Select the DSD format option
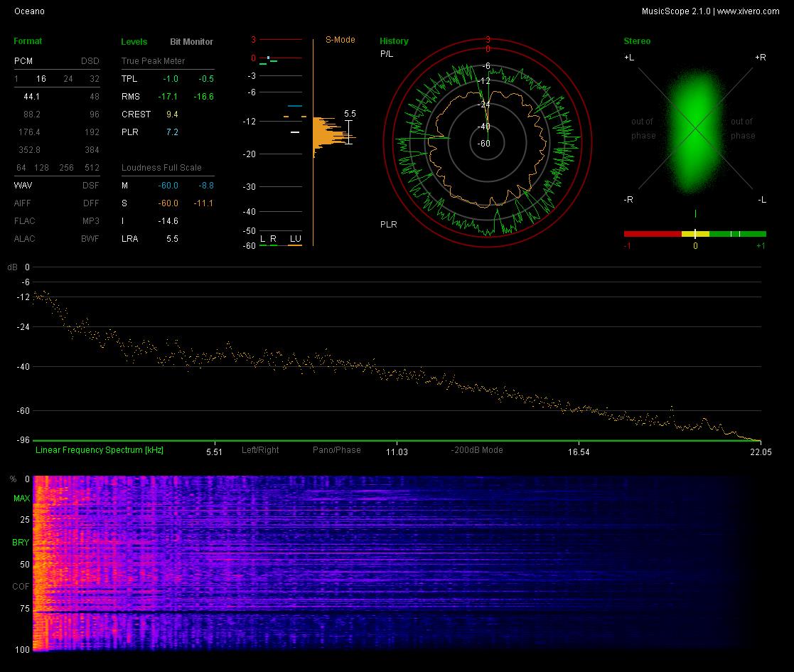 click(90, 60)
